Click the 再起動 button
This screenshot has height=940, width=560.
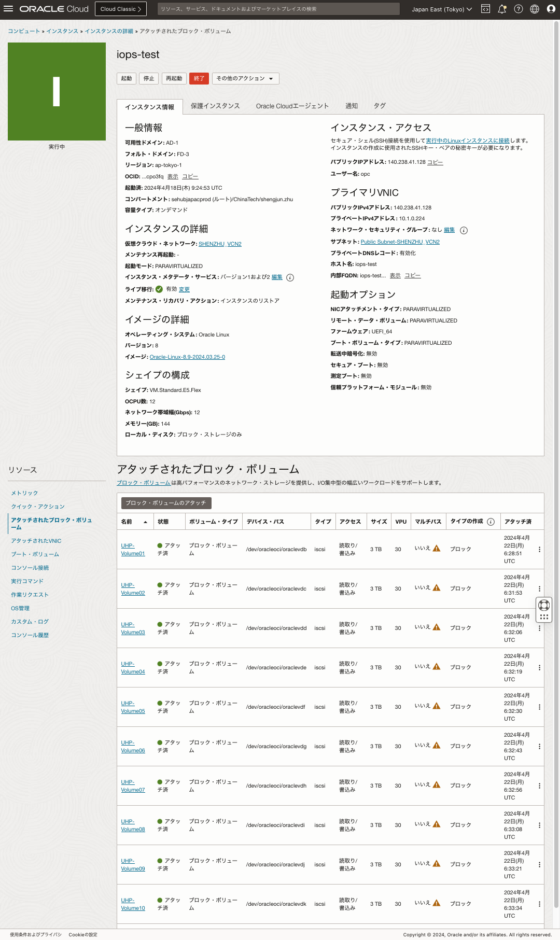click(174, 78)
